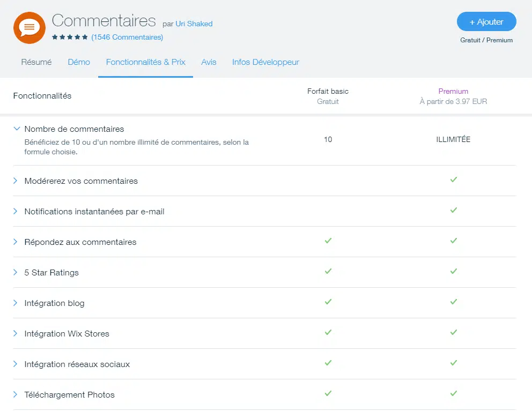532x411 pixels.
Task: Expand the Modérerez vos commentaires row
Action: (16, 181)
